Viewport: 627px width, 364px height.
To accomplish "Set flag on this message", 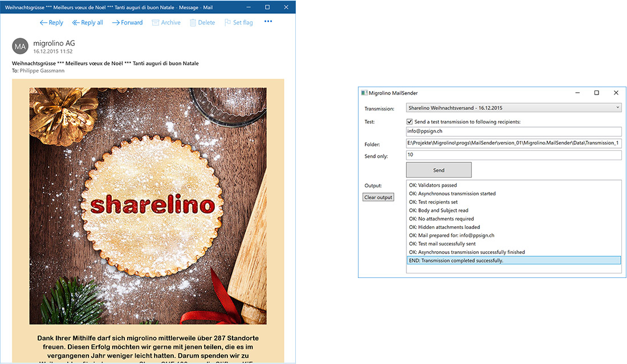I will (239, 23).
